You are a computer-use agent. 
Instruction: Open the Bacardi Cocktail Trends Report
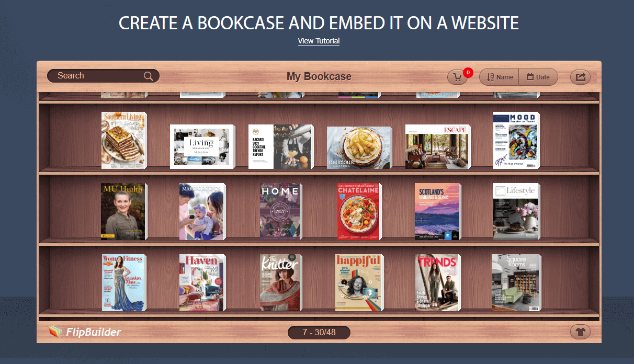280,146
